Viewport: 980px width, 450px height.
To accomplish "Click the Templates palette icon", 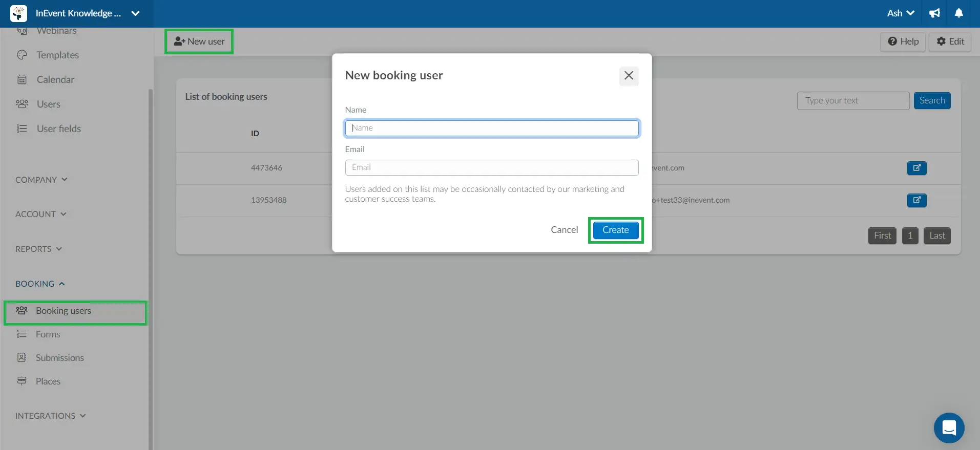I will [22, 55].
